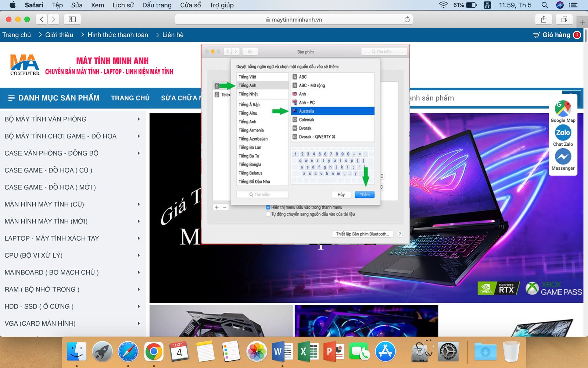Expand LAPTOP - MÁY TÍNH XÁCH TAY category

click(139, 238)
